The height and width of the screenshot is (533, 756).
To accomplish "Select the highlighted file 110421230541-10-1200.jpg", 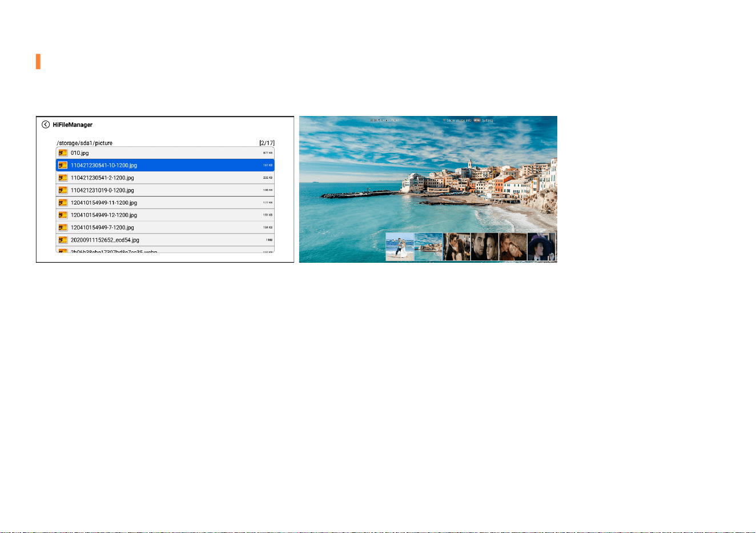I will coord(165,165).
